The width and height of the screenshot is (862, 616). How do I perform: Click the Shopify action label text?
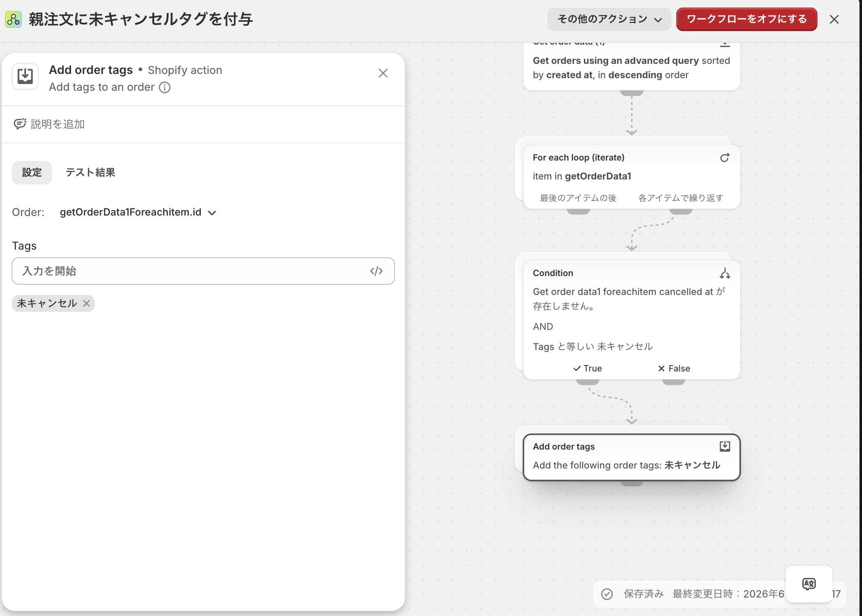pyautogui.click(x=185, y=70)
